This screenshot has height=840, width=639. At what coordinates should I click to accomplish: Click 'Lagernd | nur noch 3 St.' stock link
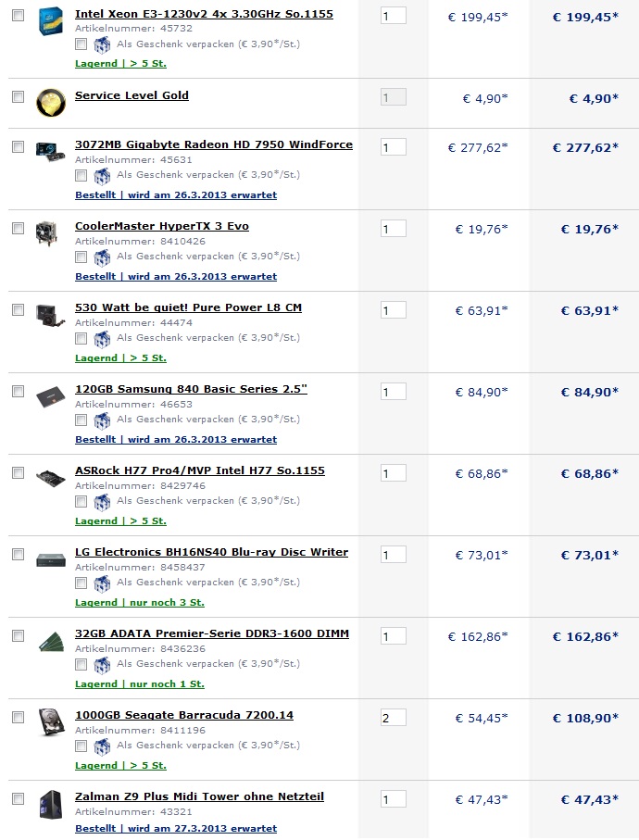[x=139, y=603]
